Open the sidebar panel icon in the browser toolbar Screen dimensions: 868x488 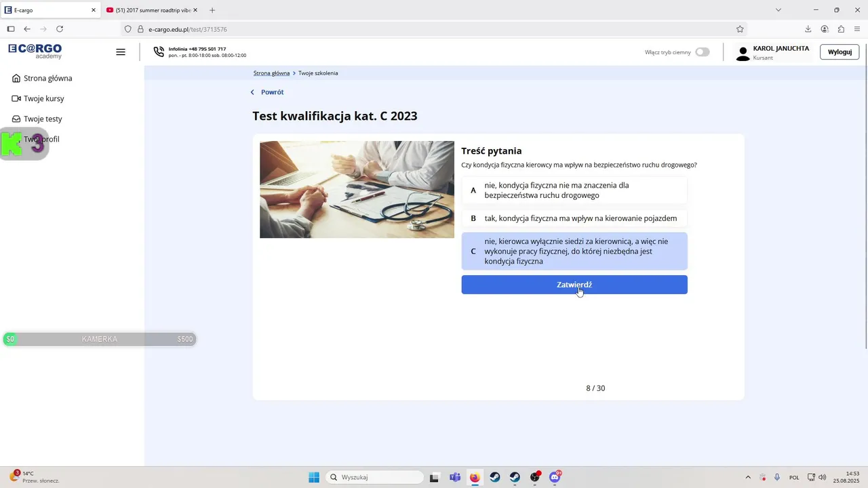10,29
